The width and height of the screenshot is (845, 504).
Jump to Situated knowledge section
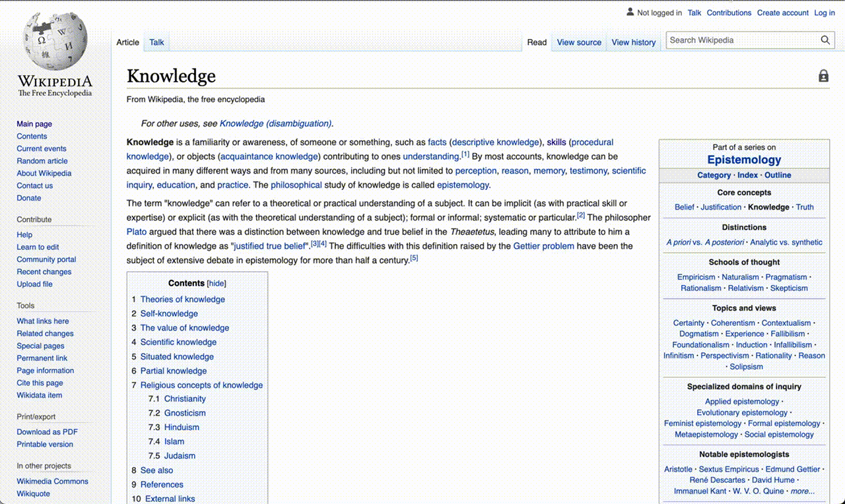(177, 357)
